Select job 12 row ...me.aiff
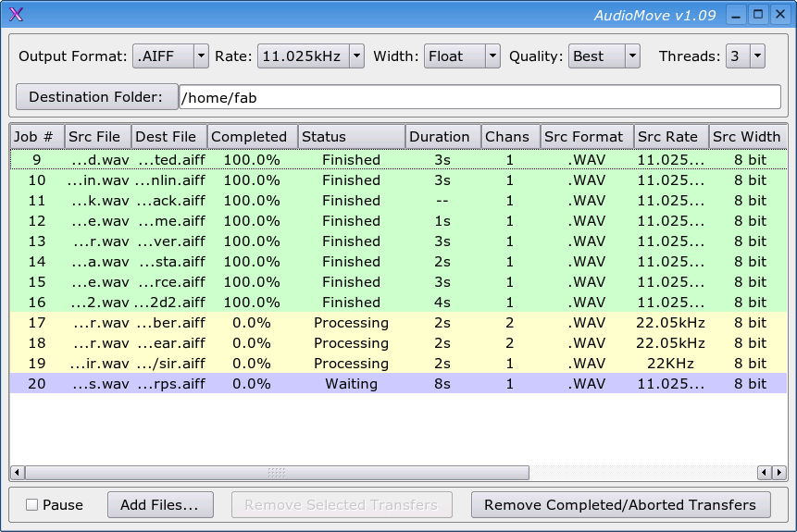Viewport: 797px width, 532px height. (x=398, y=220)
